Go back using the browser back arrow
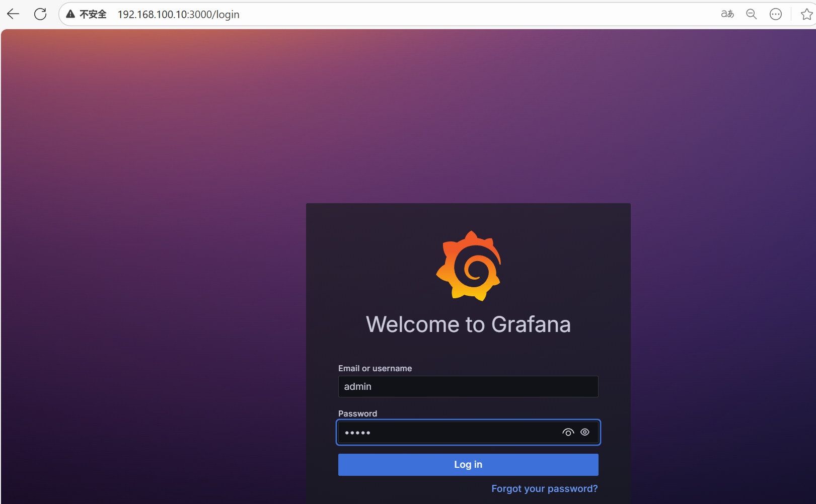The height and width of the screenshot is (504, 816). [x=13, y=14]
